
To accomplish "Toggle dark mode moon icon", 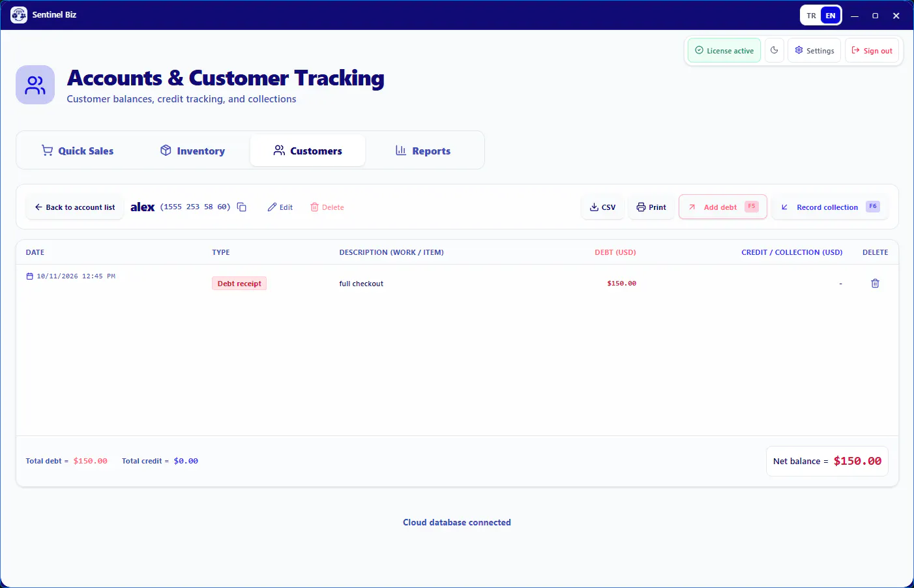I will (x=774, y=50).
